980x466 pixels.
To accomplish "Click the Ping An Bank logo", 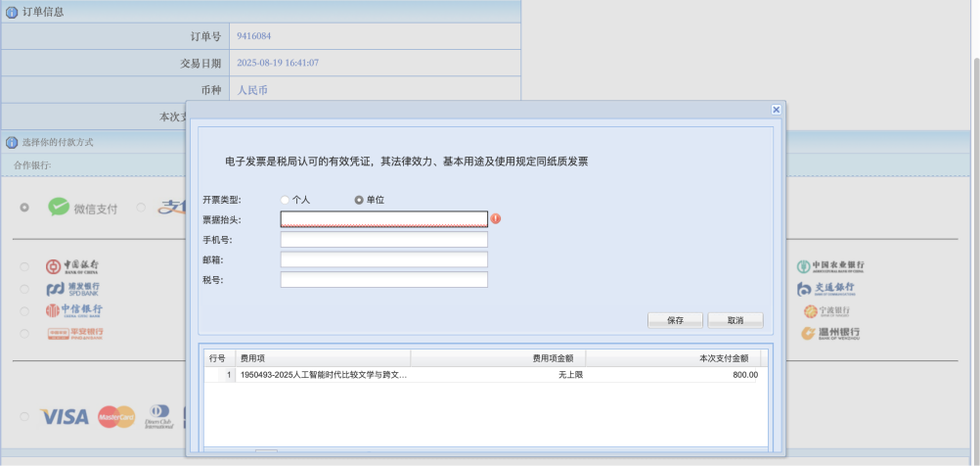I will (75, 333).
